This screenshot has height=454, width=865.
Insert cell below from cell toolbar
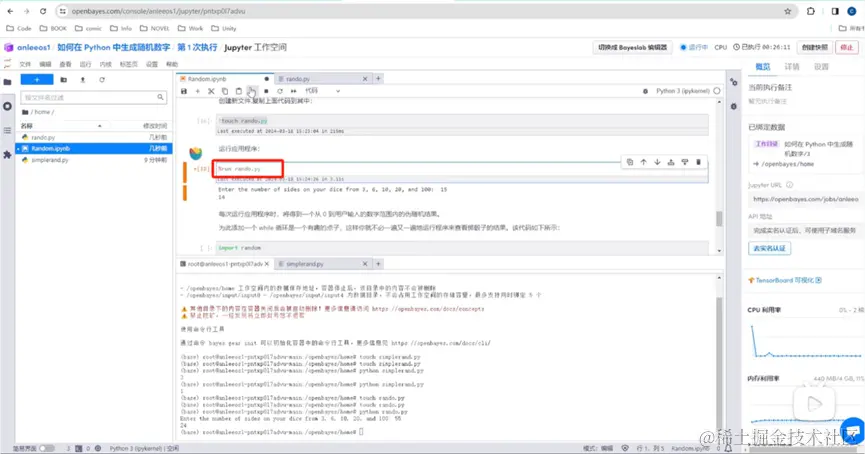click(685, 162)
